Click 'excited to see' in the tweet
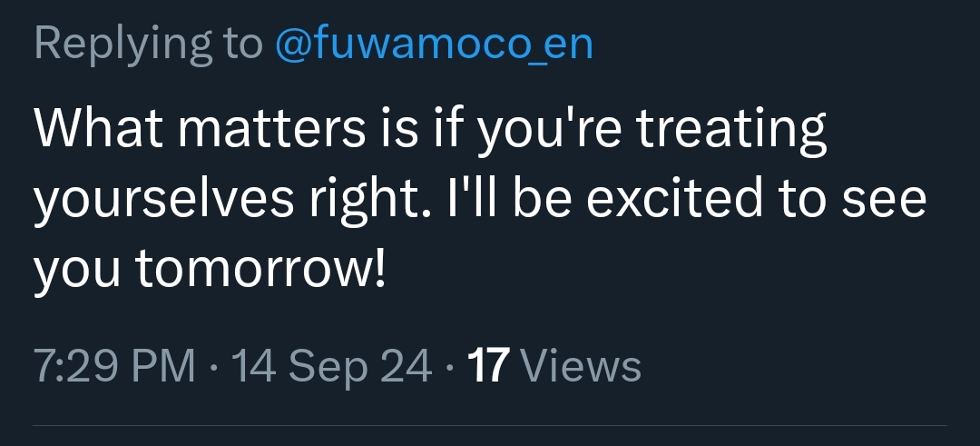 [x=755, y=202]
